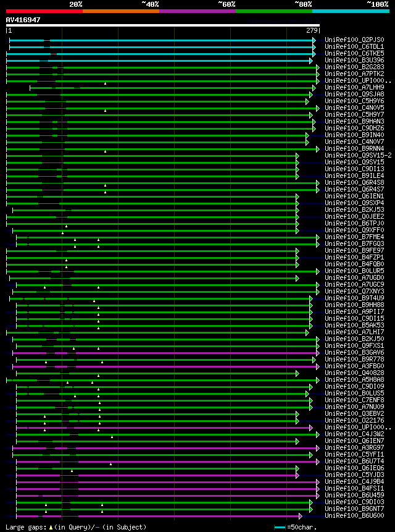The width and height of the screenshot is (395, 532).
Task: Choose the UniRef100_Q6IEN1 entry
Action: point(354,196)
